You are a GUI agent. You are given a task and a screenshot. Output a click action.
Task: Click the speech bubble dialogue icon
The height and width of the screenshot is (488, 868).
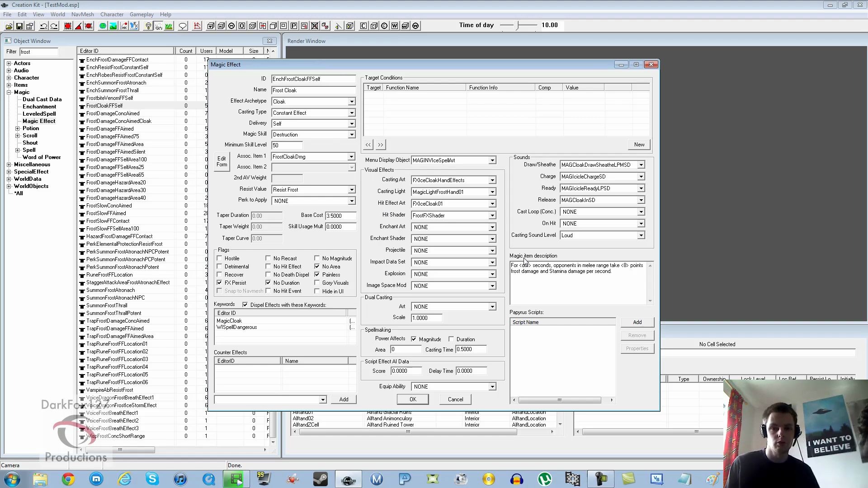pyautogui.click(x=183, y=26)
